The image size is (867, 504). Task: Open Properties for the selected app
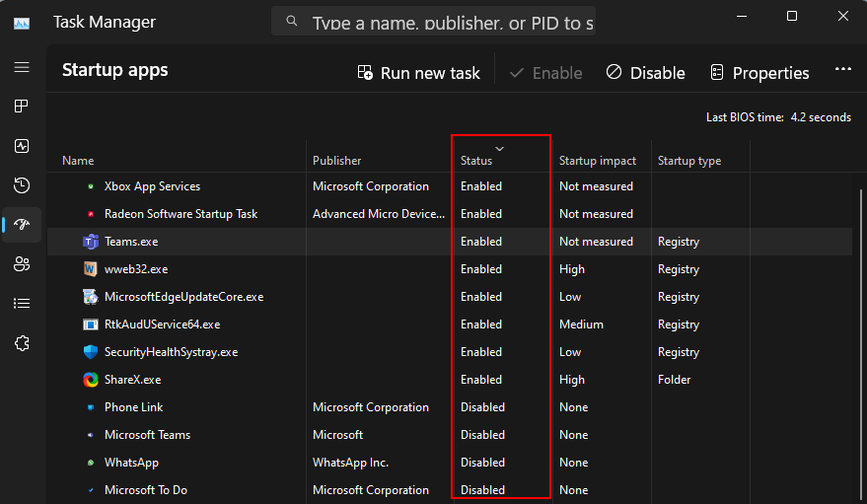tap(759, 73)
